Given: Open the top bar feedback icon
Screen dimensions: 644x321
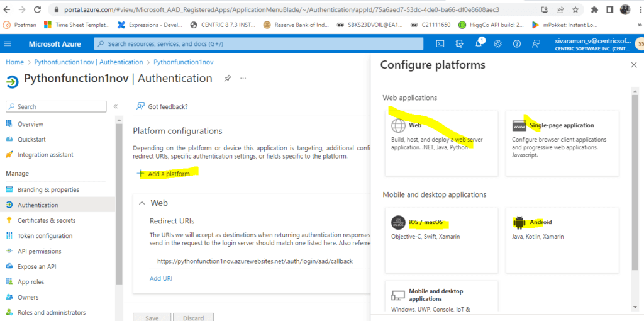Looking at the screenshot, I should click(536, 44).
